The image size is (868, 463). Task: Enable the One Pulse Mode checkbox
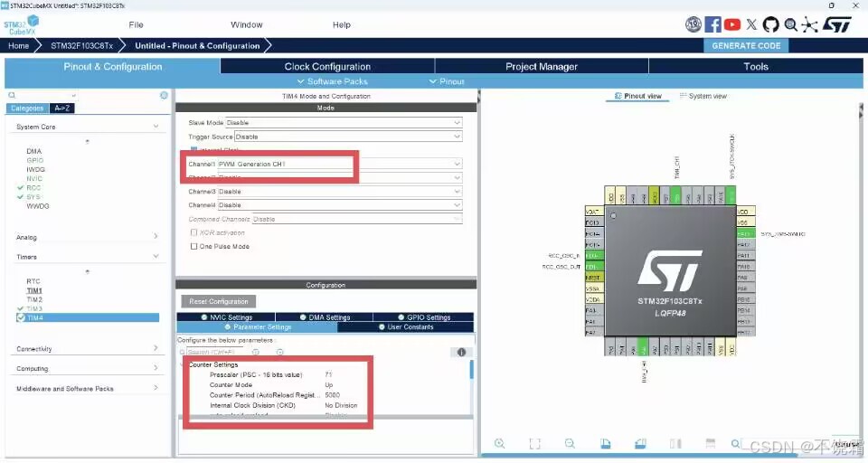point(193,247)
